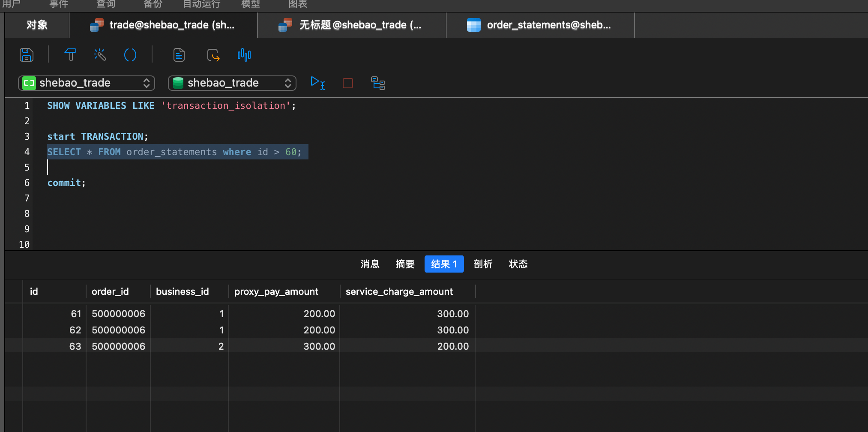Viewport: 868px width, 432px height.
Task: Open the 消息 result tab
Action: tap(370, 264)
